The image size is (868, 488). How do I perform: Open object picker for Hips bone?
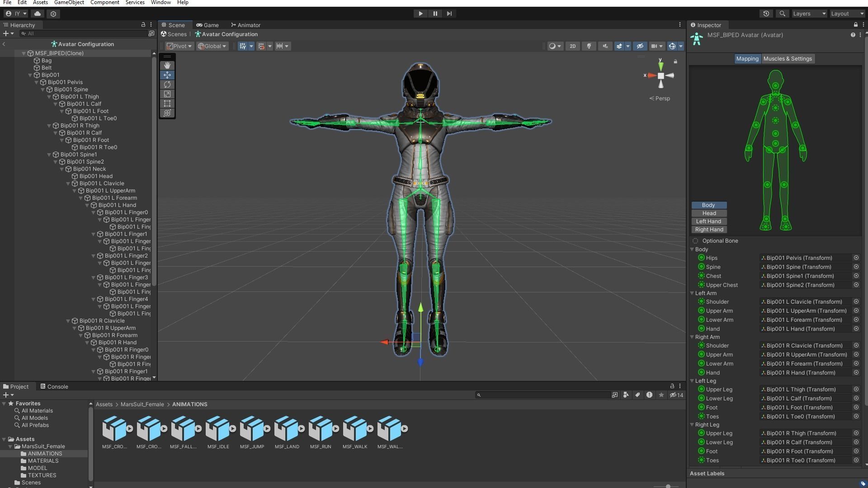click(x=856, y=258)
